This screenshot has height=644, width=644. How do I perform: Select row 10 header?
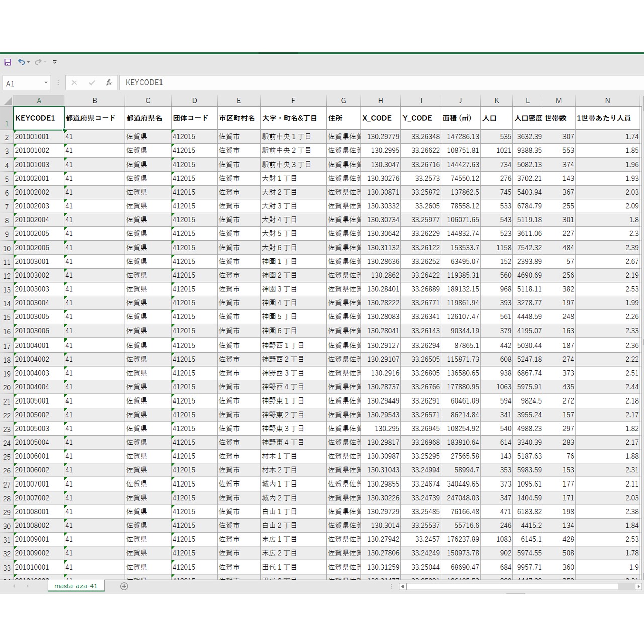coord(7,248)
